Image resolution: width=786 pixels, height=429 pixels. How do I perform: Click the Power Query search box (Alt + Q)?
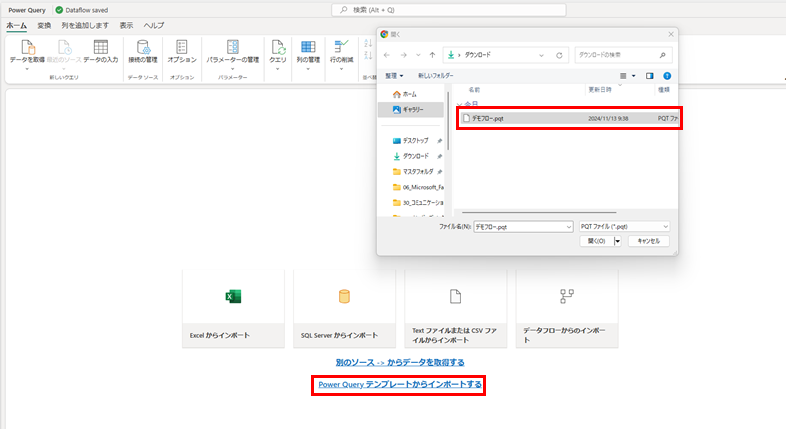click(x=449, y=10)
